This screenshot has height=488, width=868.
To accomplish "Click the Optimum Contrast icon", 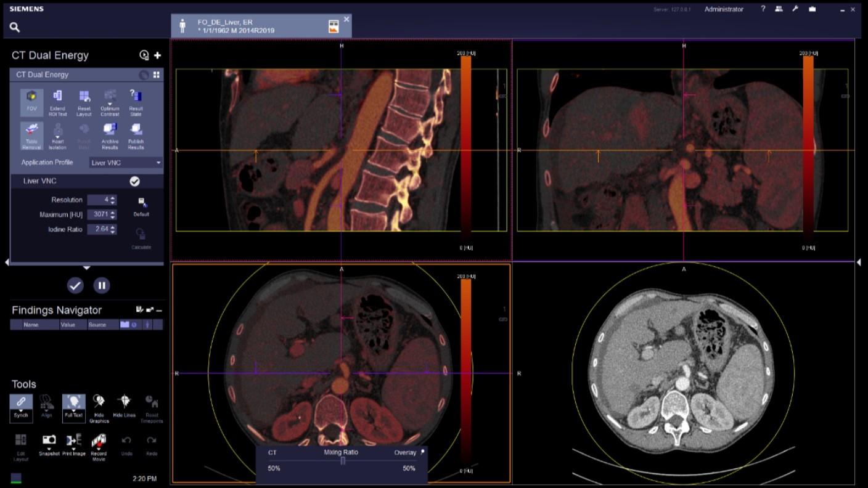I will point(110,100).
